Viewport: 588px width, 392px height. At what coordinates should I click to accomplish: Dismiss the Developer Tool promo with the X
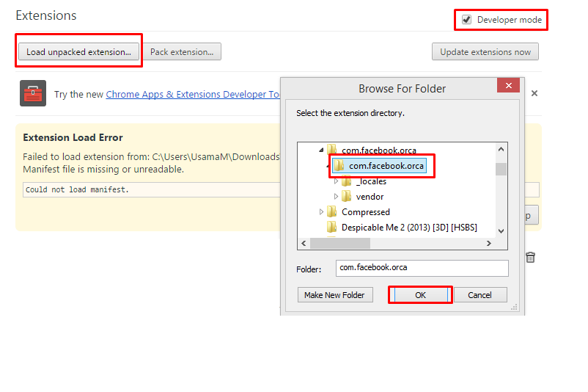534,93
